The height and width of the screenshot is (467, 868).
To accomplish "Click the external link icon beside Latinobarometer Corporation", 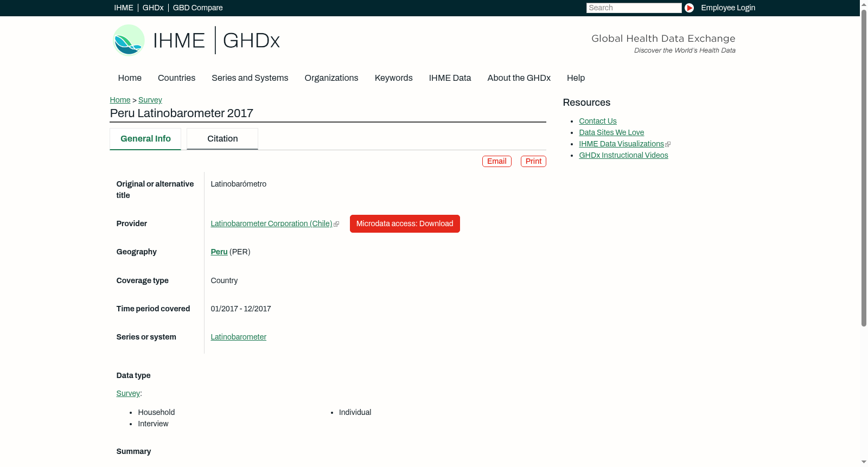I will pyautogui.click(x=336, y=224).
